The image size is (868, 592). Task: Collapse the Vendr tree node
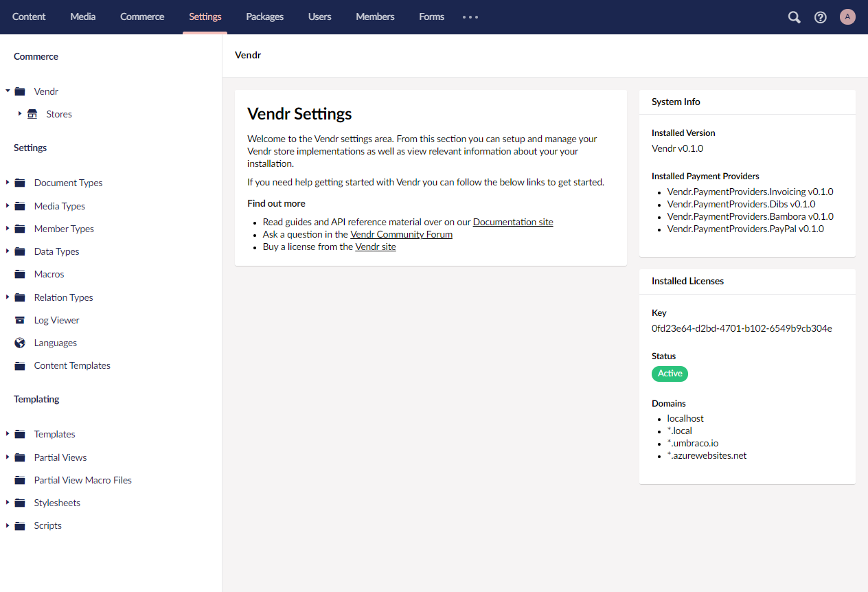click(x=8, y=91)
